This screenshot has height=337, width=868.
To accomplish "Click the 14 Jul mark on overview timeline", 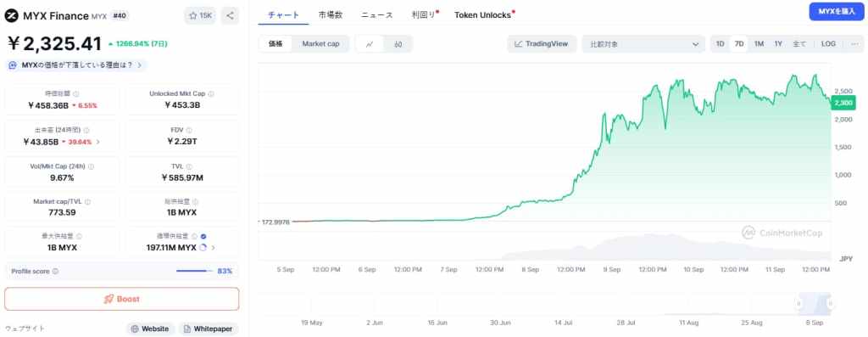I will tap(564, 322).
